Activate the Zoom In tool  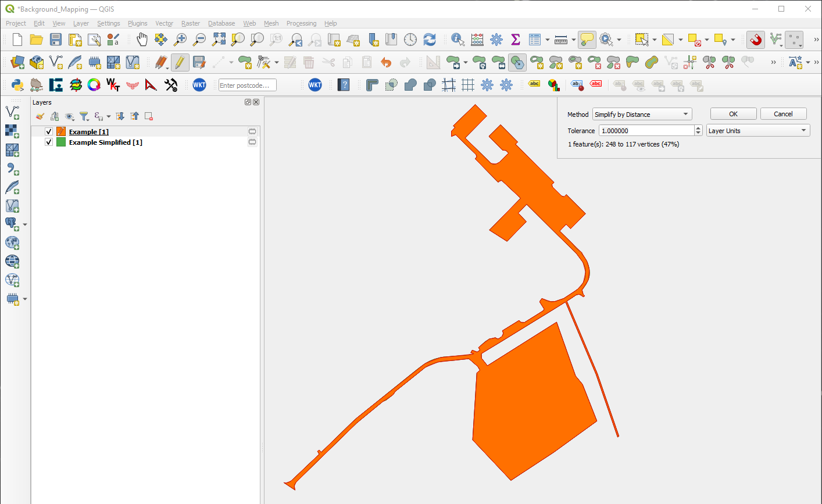coord(180,40)
